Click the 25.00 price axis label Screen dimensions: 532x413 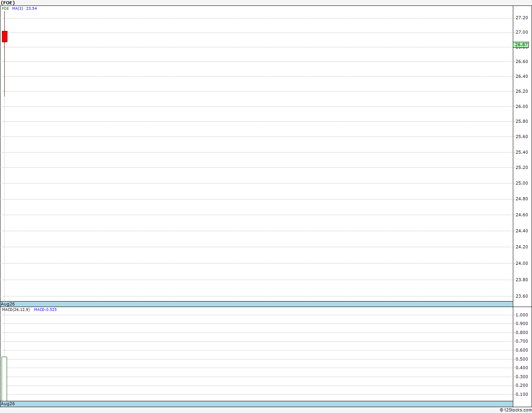coord(521,183)
